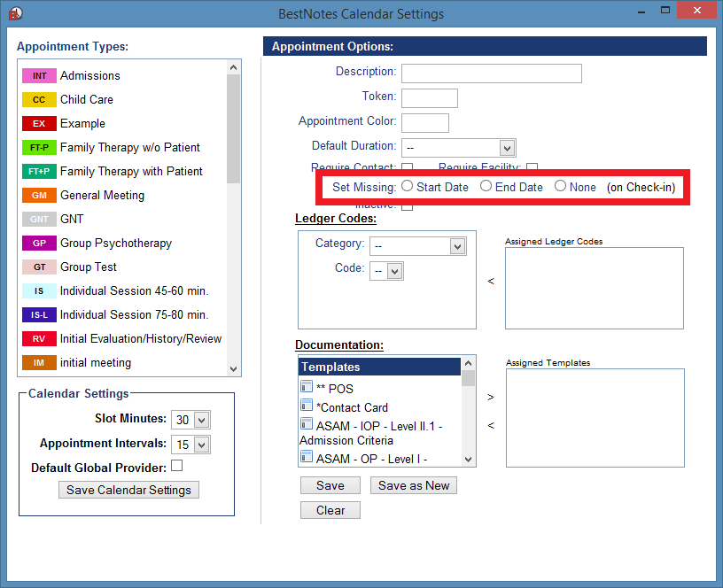Select the IS-L Individual Session tag
Viewport: 723px width, 588px height.
point(39,314)
